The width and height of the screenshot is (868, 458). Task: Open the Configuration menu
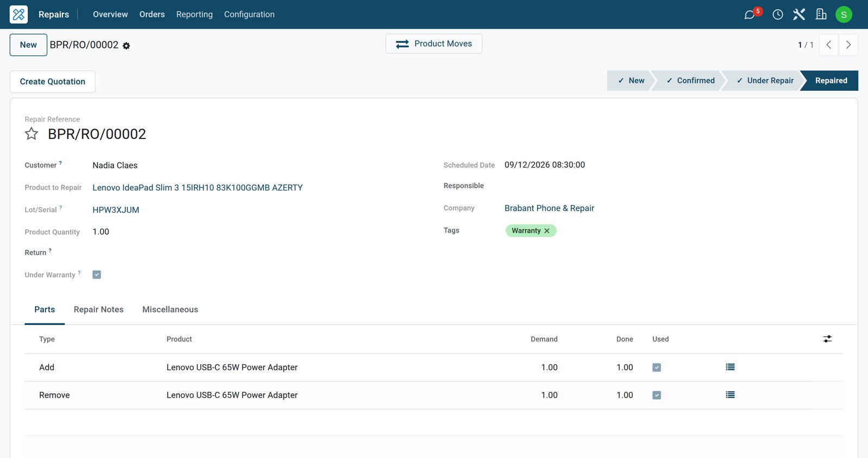pyautogui.click(x=249, y=15)
